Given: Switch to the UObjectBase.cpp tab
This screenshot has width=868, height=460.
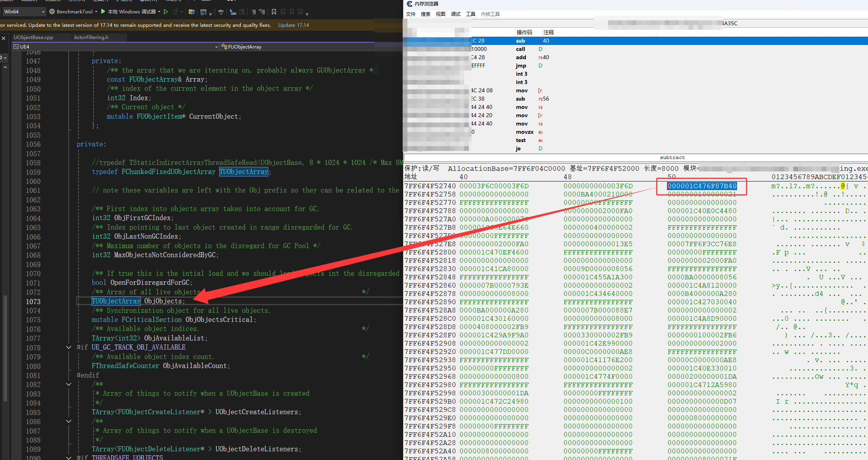Looking at the screenshot, I should [34, 37].
